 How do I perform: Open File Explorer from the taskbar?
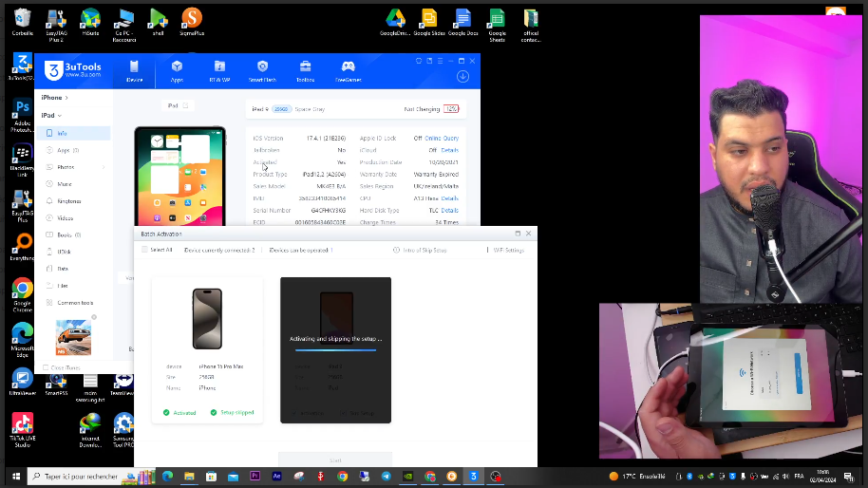pos(189,477)
